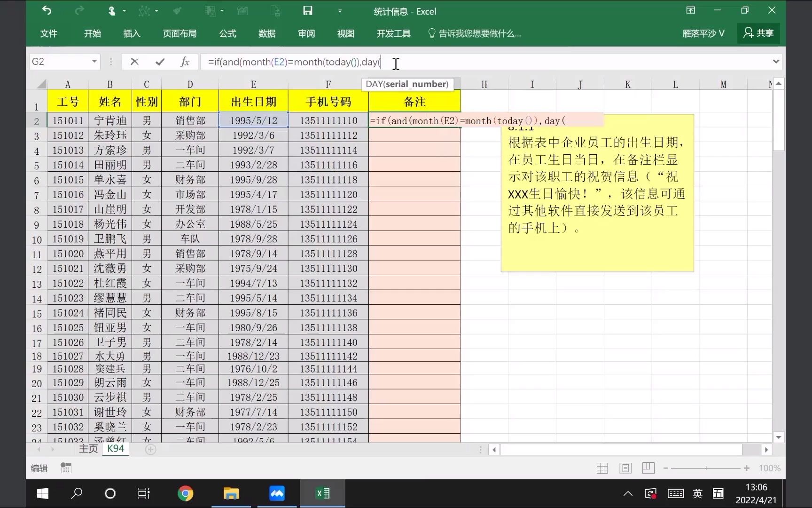
Task: Switch to the 插入 ribbon tab
Action: [132, 33]
